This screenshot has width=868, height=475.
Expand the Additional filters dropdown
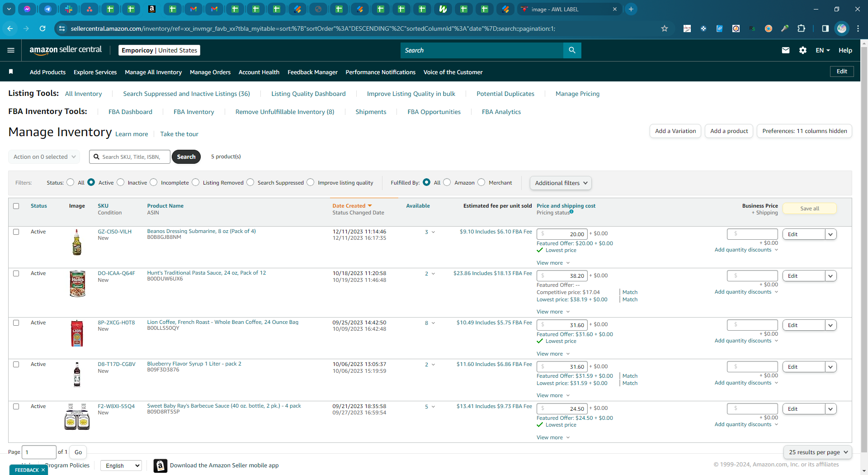click(561, 183)
